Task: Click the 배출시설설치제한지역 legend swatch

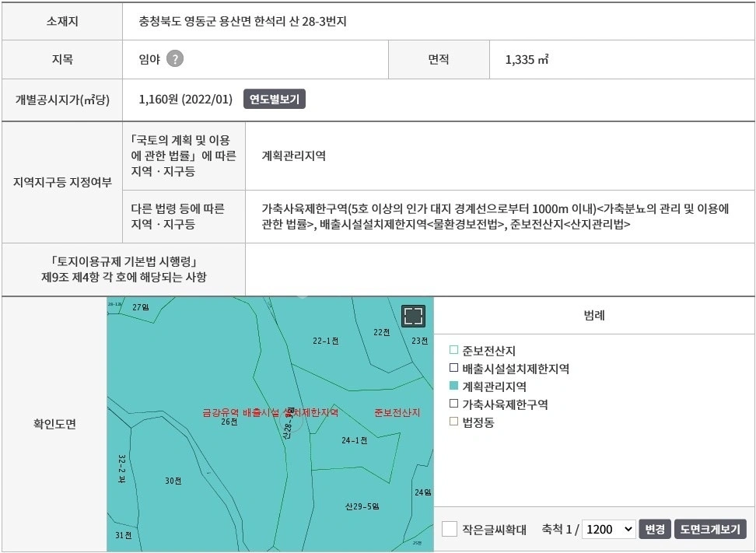Action: [x=453, y=368]
